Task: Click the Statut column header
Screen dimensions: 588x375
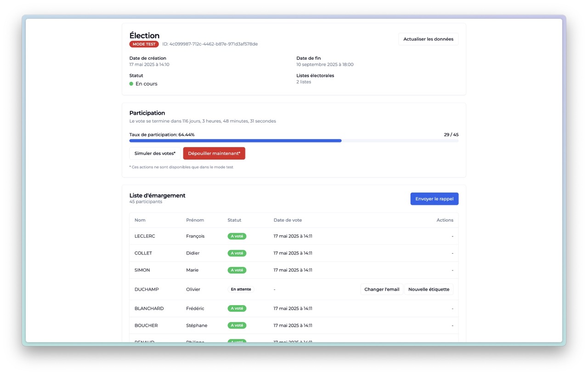Action: click(234, 220)
